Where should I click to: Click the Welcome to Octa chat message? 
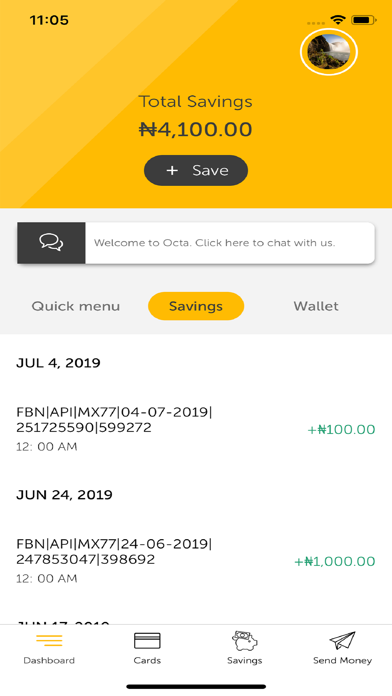tap(214, 243)
